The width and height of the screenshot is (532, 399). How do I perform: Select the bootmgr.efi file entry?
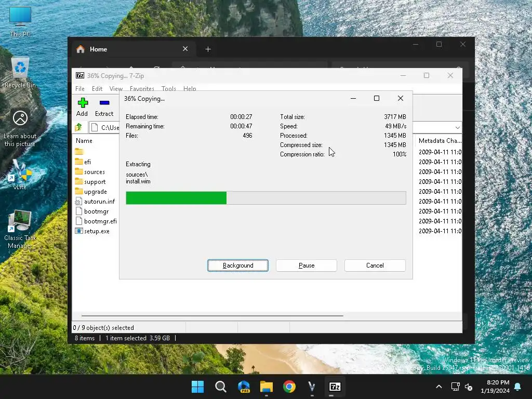pyautogui.click(x=96, y=221)
